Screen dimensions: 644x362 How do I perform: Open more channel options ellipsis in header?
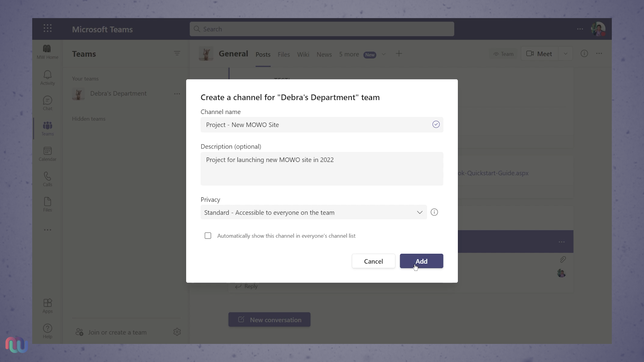pyautogui.click(x=599, y=54)
